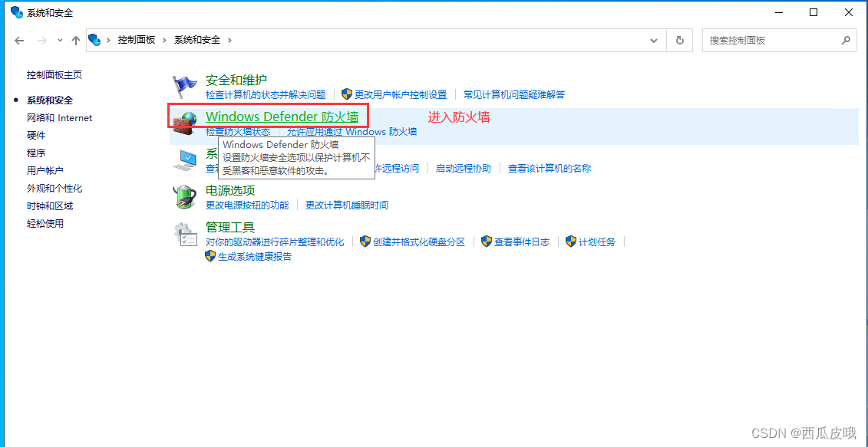
Task: Click 更改用户帐户控制设置 link
Action: point(401,94)
